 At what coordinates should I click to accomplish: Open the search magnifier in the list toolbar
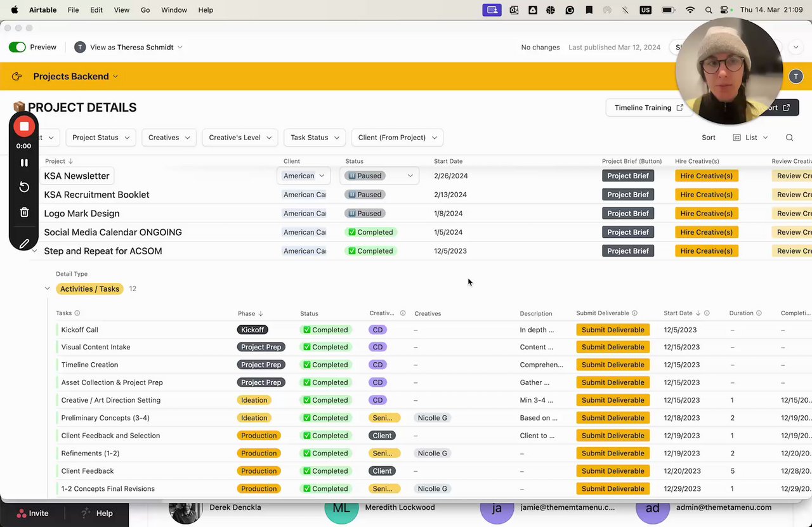click(789, 138)
